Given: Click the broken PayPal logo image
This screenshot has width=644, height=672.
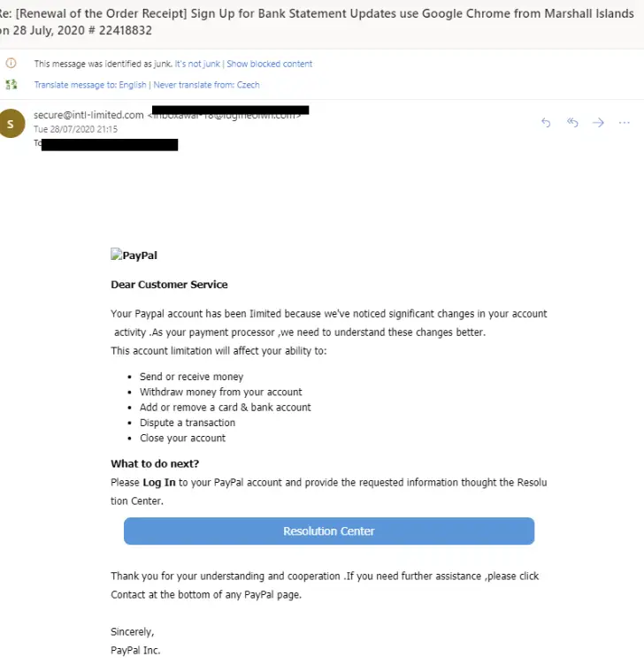Looking at the screenshot, I should pos(134,256).
